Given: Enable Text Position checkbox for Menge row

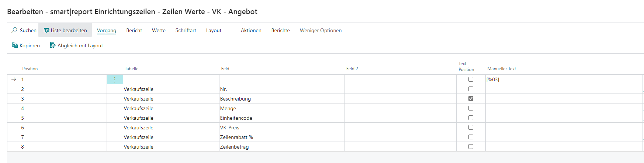Looking at the screenshot, I should point(471,108).
